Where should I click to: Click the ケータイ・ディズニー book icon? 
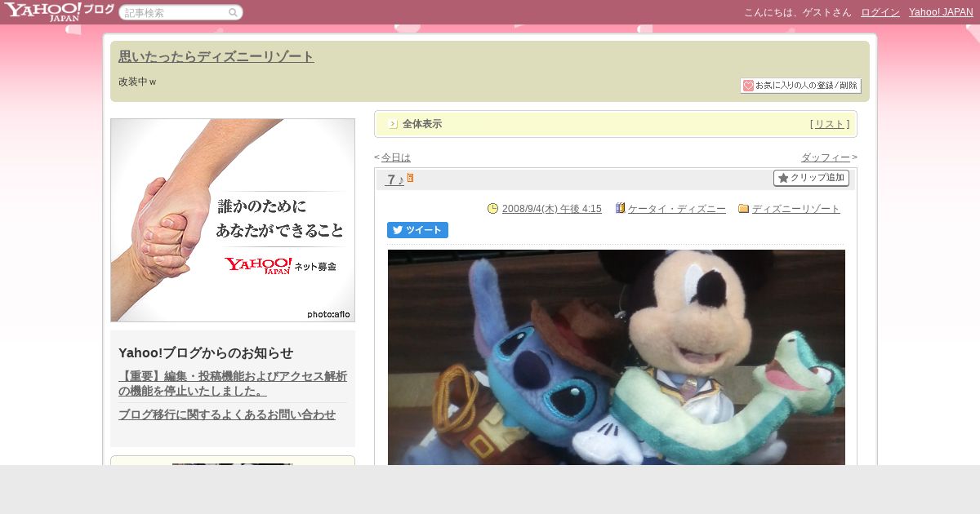[x=620, y=208]
